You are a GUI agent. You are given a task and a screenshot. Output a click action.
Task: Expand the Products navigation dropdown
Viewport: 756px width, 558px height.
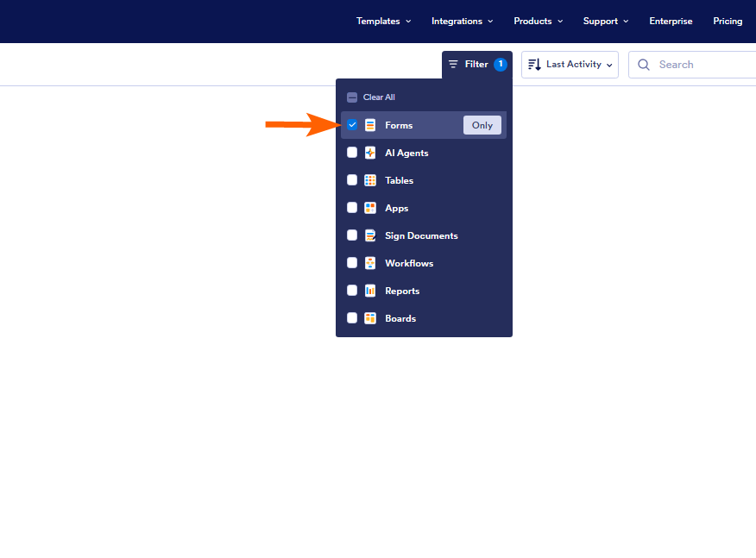point(538,21)
